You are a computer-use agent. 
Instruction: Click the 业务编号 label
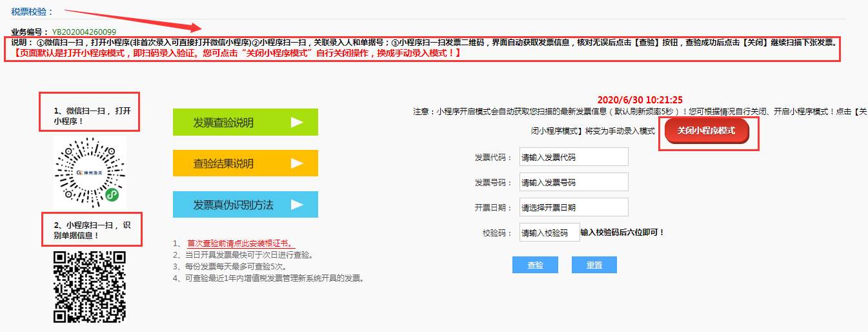(x=30, y=32)
